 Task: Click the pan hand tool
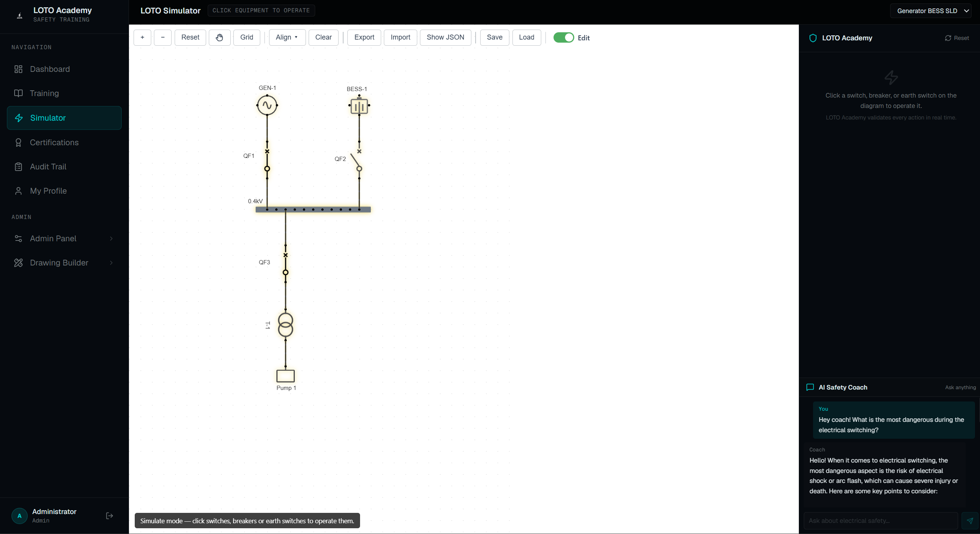tap(220, 37)
